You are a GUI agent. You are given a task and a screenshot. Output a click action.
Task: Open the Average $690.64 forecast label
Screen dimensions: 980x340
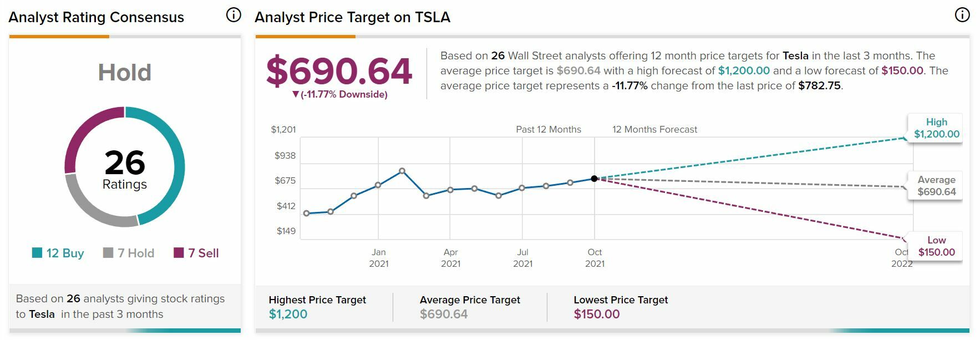pyautogui.click(x=936, y=186)
